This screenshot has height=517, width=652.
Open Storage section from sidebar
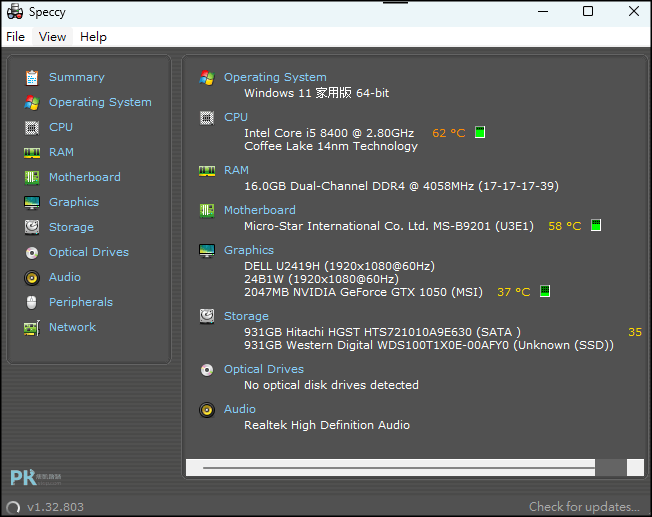tap(71, 227)
